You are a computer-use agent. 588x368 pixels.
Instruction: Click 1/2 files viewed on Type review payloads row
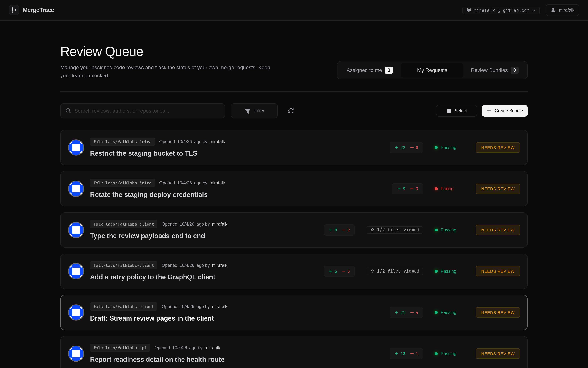tap(395, 230)
